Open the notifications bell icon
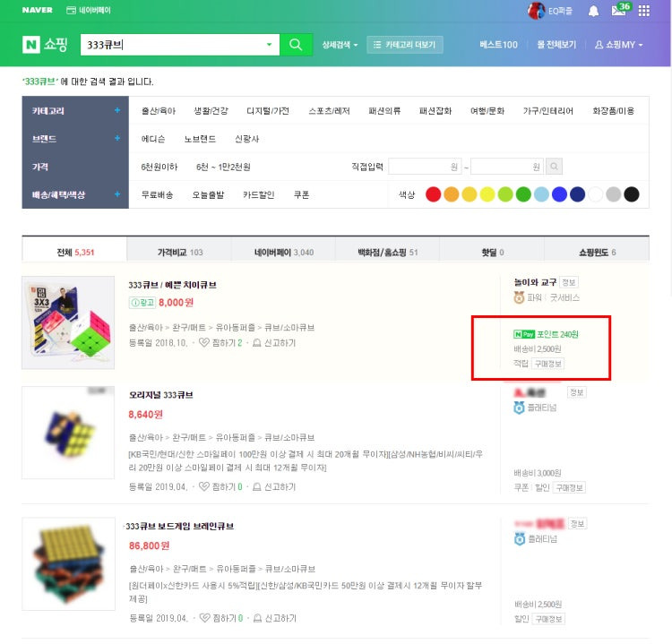 coord(593,11)
